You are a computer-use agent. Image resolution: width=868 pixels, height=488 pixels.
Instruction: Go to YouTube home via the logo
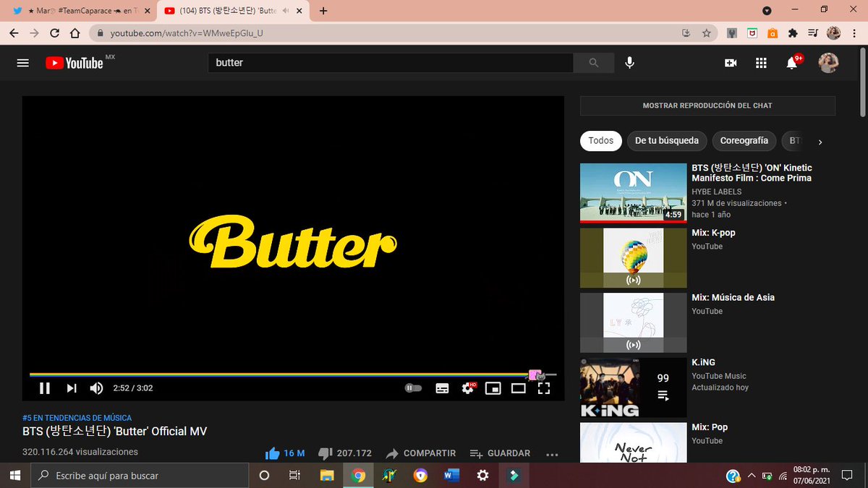click(x=75, y=63)
